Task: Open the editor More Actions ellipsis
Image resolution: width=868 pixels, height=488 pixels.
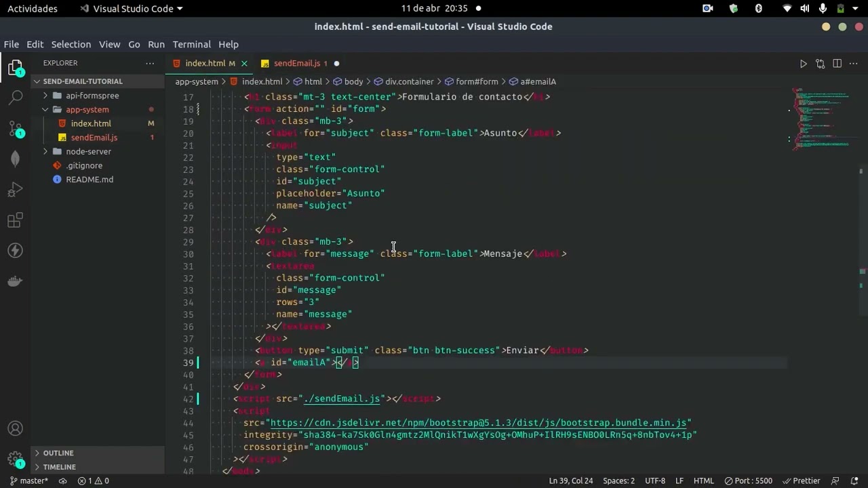Action: [853, 64]
